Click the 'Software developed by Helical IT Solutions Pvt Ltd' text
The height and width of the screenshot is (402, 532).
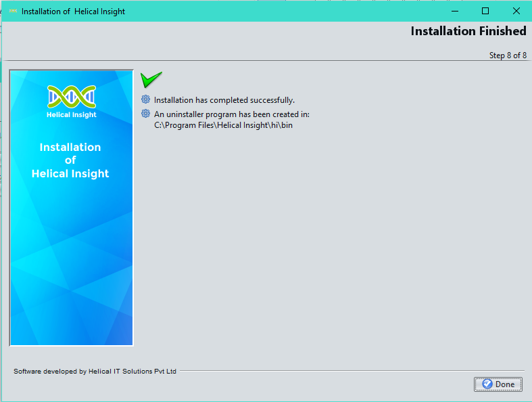[95, 372]
